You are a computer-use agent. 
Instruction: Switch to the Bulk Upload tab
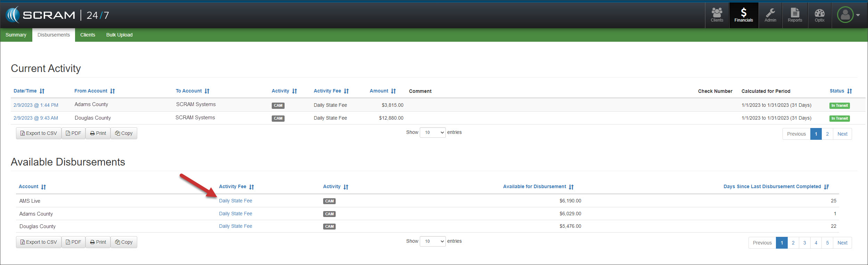pos(119,35)
